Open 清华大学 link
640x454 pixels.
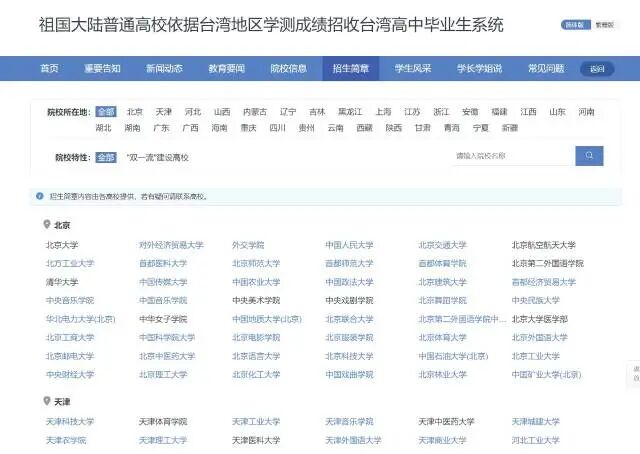(62, 282)
